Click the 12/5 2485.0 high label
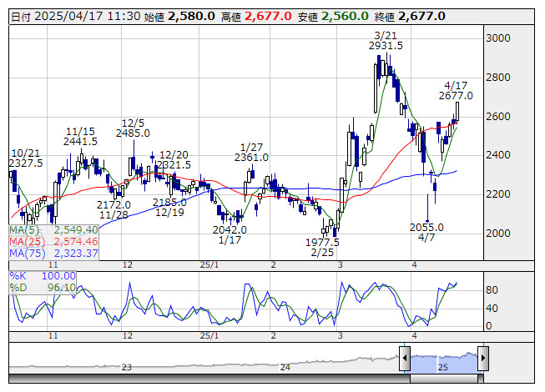 point(133,128)
